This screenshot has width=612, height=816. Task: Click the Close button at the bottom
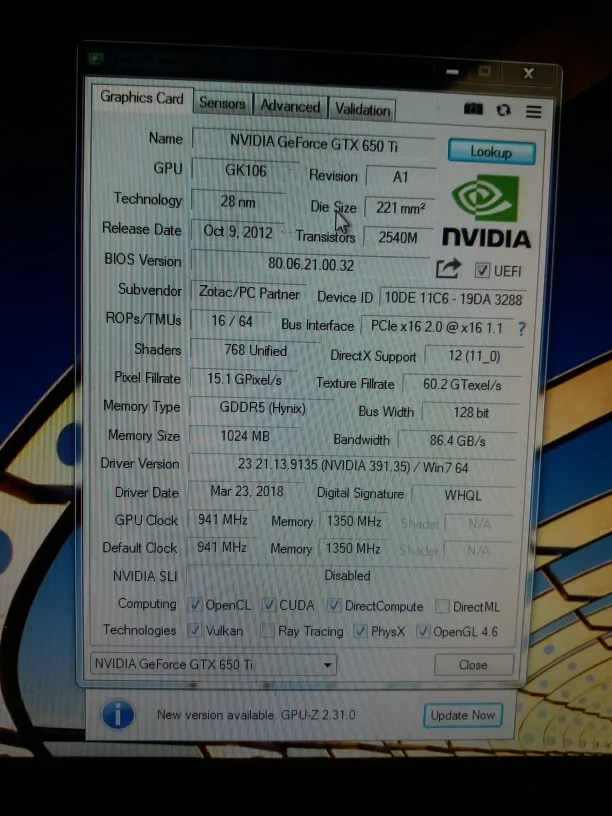[x=473, y=665]
